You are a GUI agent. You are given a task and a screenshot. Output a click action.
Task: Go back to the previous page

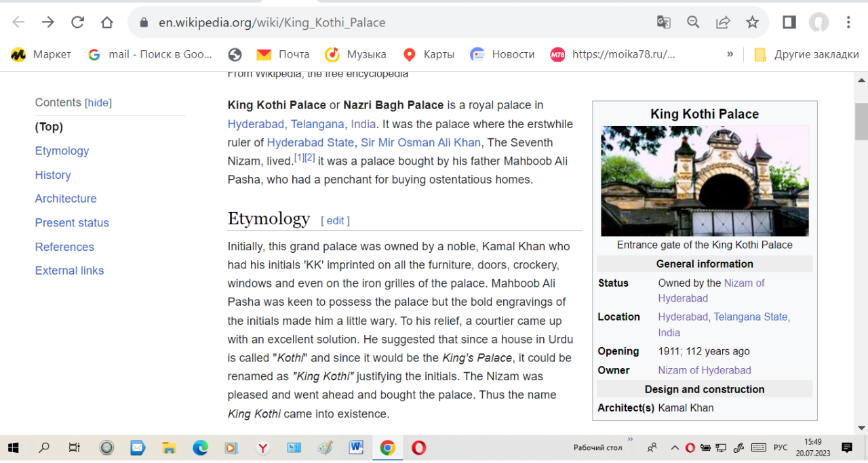(x=18, y=22)
